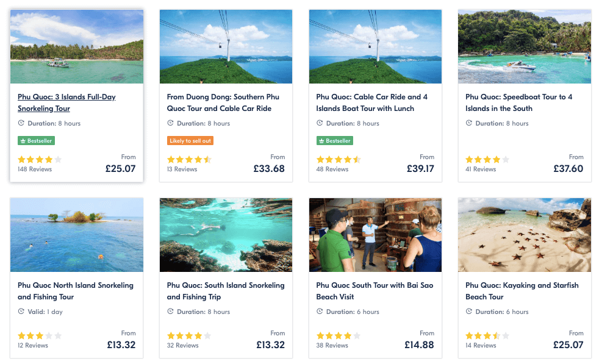Click the clock icon on South Island Snorkeling Trip
The width and height of the screenshot is (602, 364).
[x=170, y=312]
